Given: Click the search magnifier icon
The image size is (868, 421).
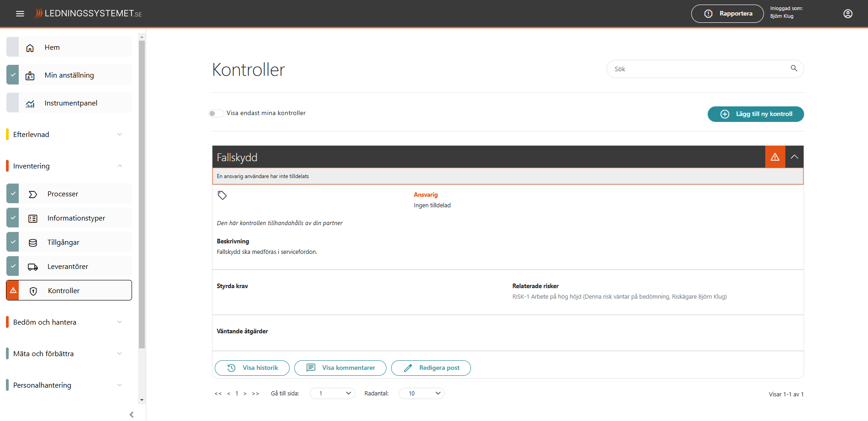Looking at the screenshot, I should click(794, 68).
